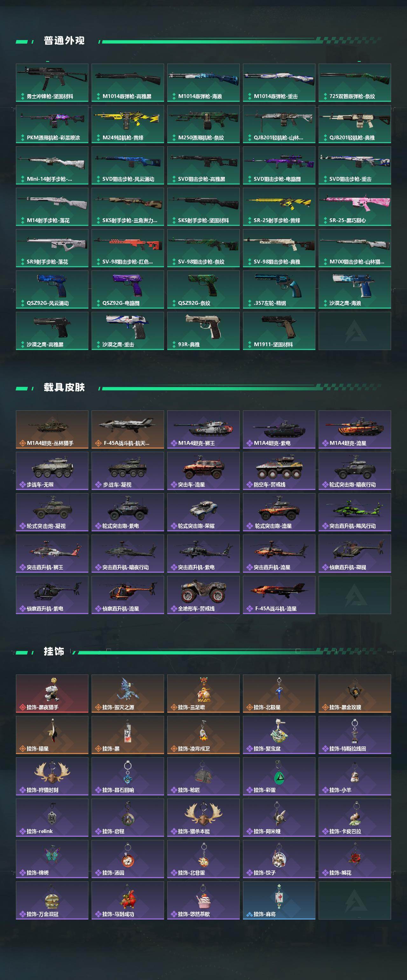Open the PKM通用机枪-彩墨喷涂 skin tile
This screenshot has width=407, height=980.
(x=52, y=124)
